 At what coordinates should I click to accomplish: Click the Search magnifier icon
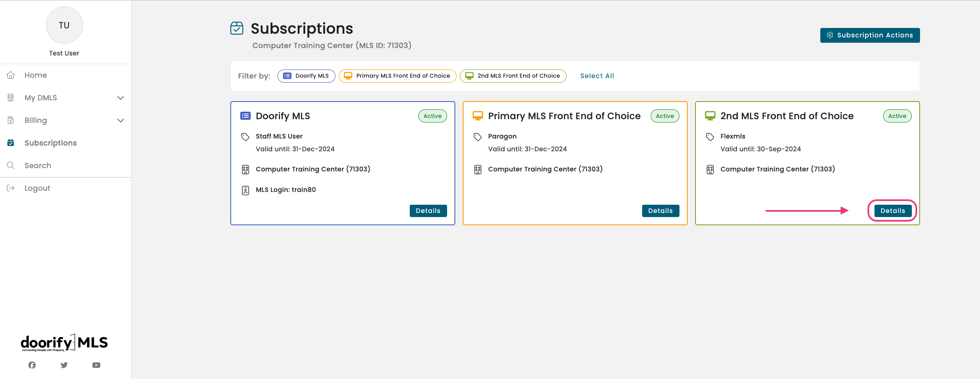click(x=11, y=166)
